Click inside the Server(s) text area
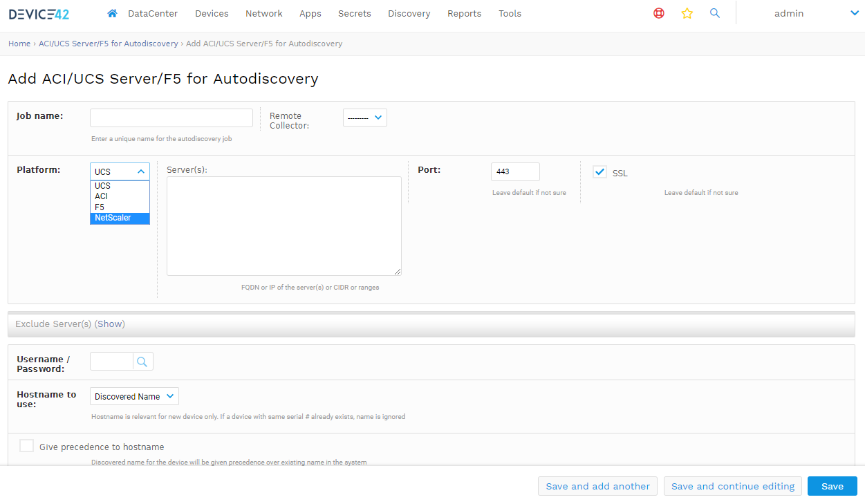 point(284,226)
